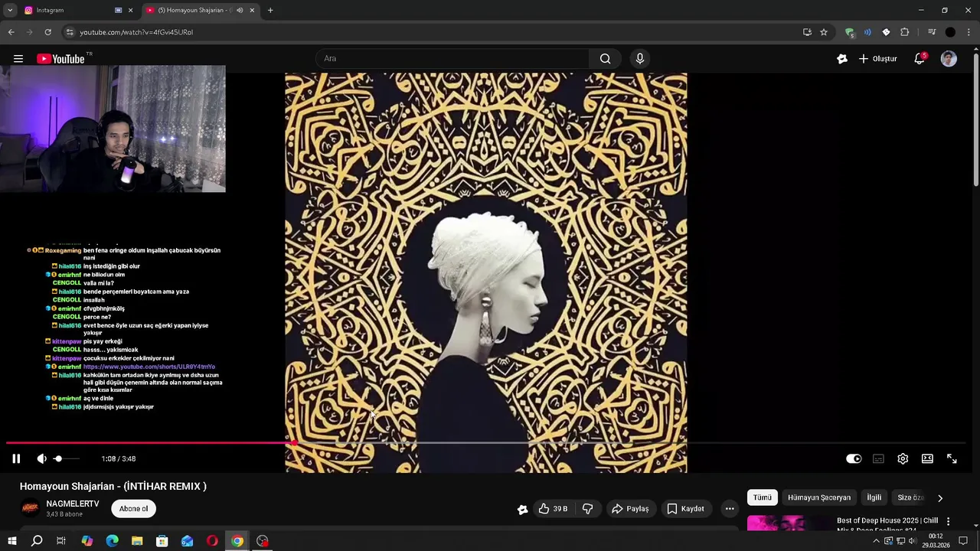Viewport: 980px width, 551px height.
Task: Select the Tümü filter chip
Action: (763, 497)
